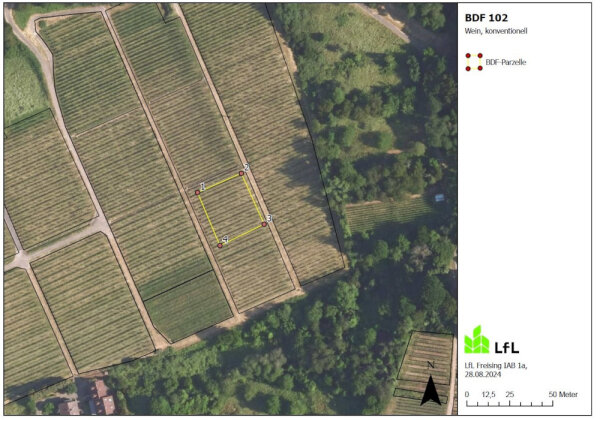Click the small blue-roofed hut in the trees
This screenshot has width=600, height=421.
click(x=440, y=198)
